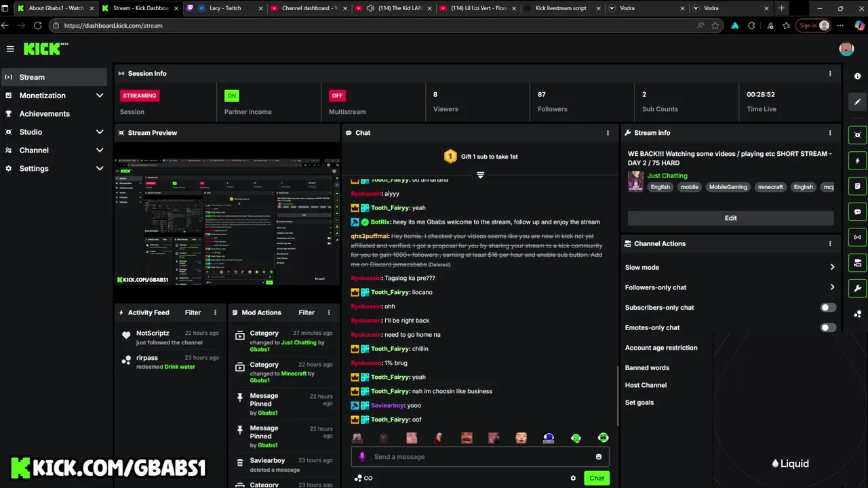Open the Host Channel action

coord(646,385)
